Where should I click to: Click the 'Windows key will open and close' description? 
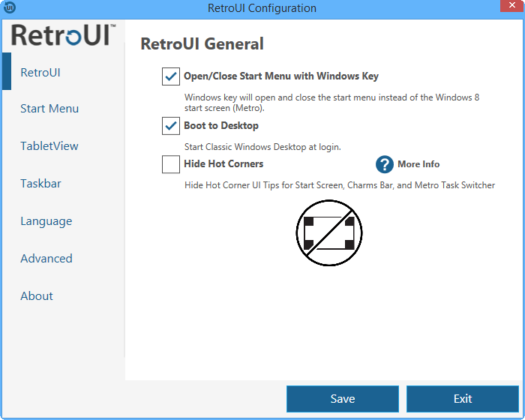331,103
